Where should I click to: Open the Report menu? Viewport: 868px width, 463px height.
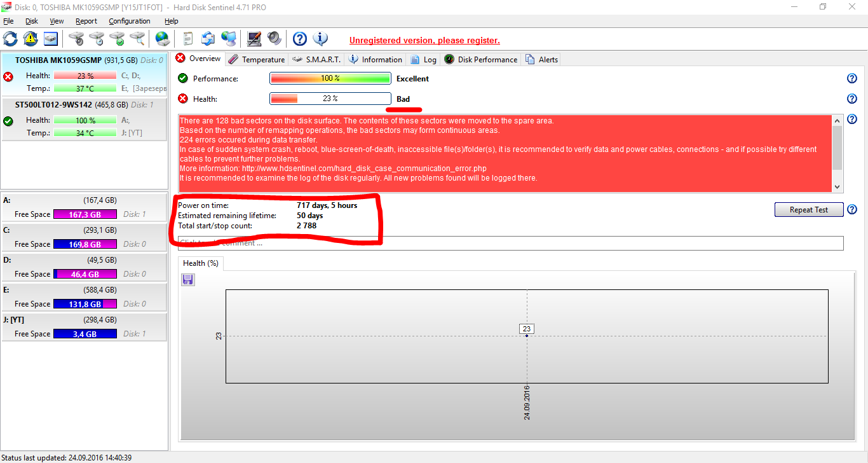pos(86,21)
